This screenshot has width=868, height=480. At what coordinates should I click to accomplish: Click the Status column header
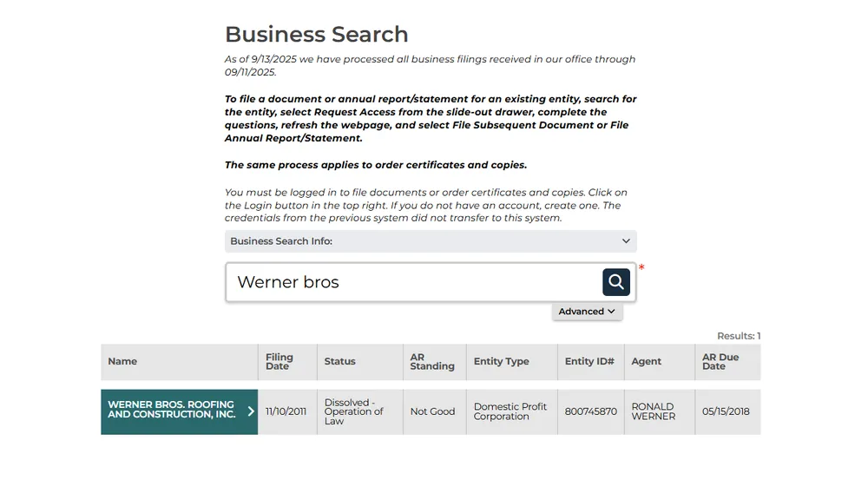click(339, 362)
